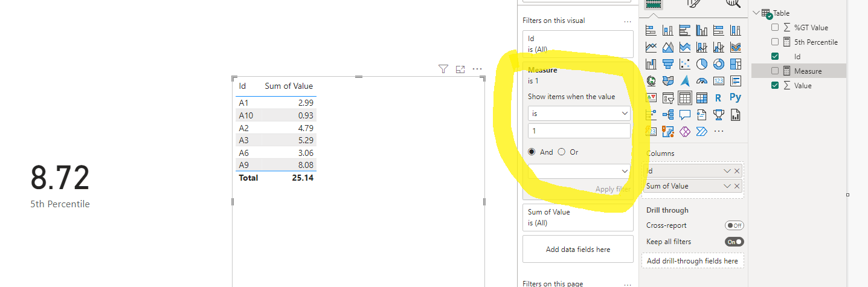868x287 pixels.
Task: Select the Python visual
Action: pyautogui.click(x=736, y=98)
